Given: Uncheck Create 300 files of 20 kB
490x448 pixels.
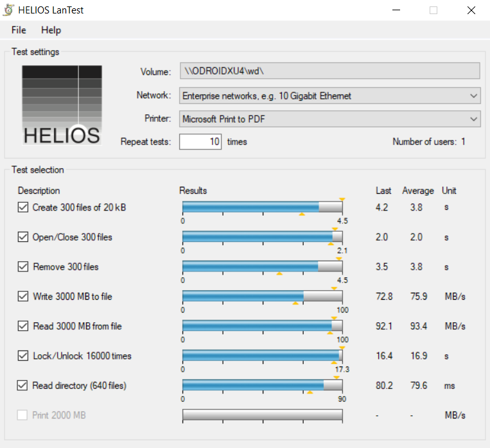Looking at the screenshot, I should [x=23, y=207].
